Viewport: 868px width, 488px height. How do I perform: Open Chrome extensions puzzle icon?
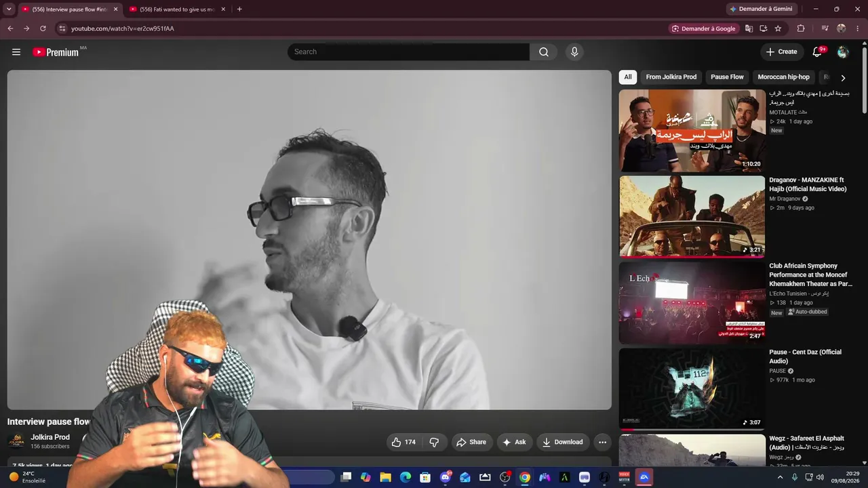coord(801,28)
